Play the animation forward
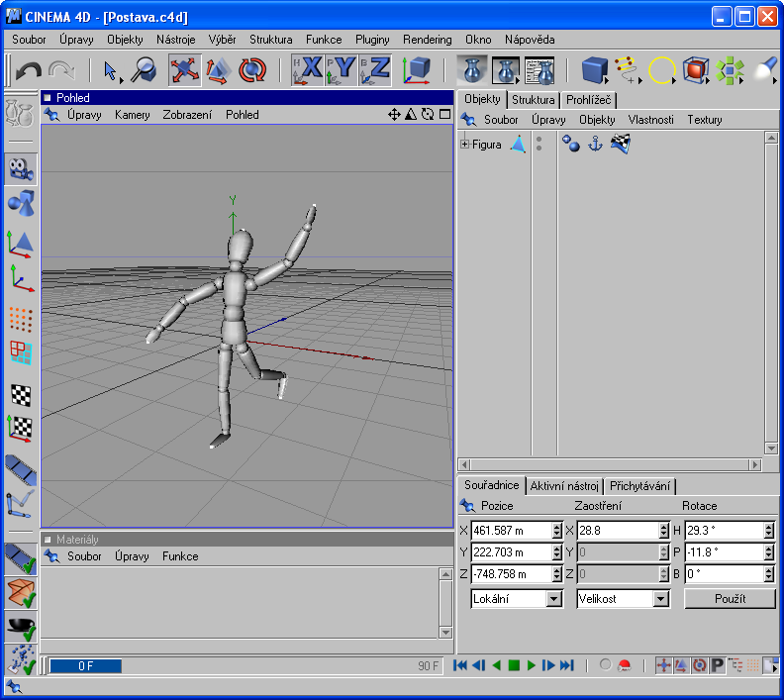This screenshot has height=700, width=784. click(532, 665)
